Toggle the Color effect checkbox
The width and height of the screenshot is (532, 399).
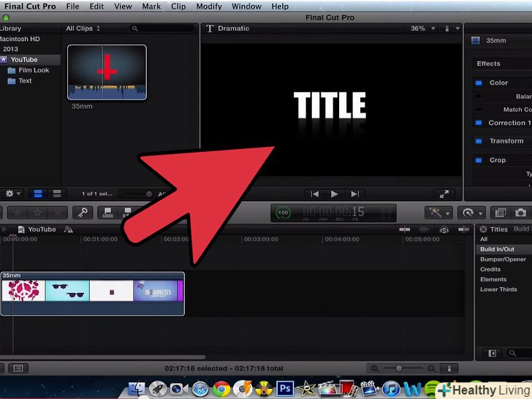479,83
